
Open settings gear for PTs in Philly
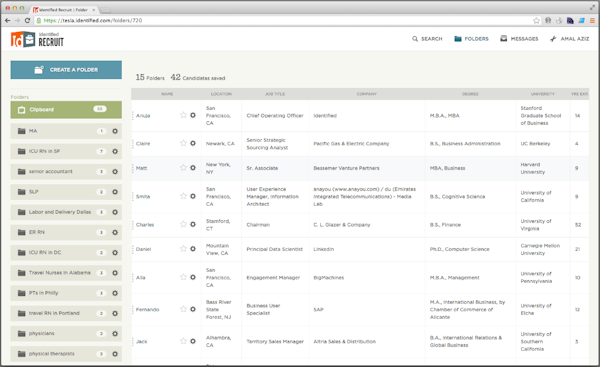tap(115, 293)
